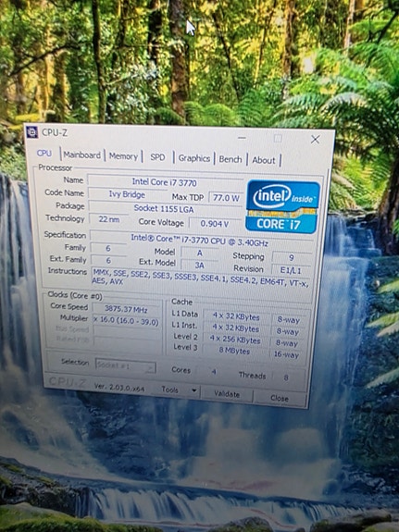399x532 pixels.
Task: Open the Memory tab
Action: (123, 156)
